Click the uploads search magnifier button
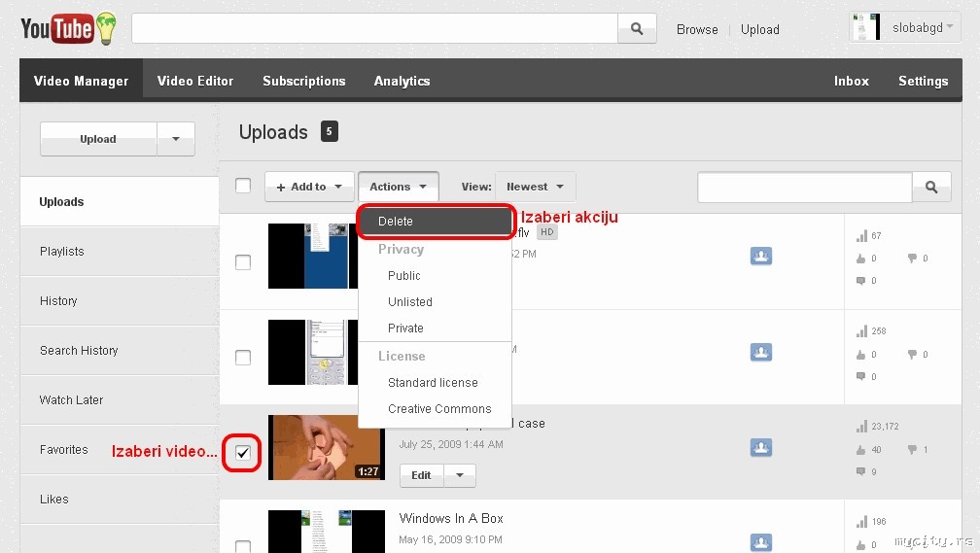Screen dimensions: 980x553 (931, 187)
